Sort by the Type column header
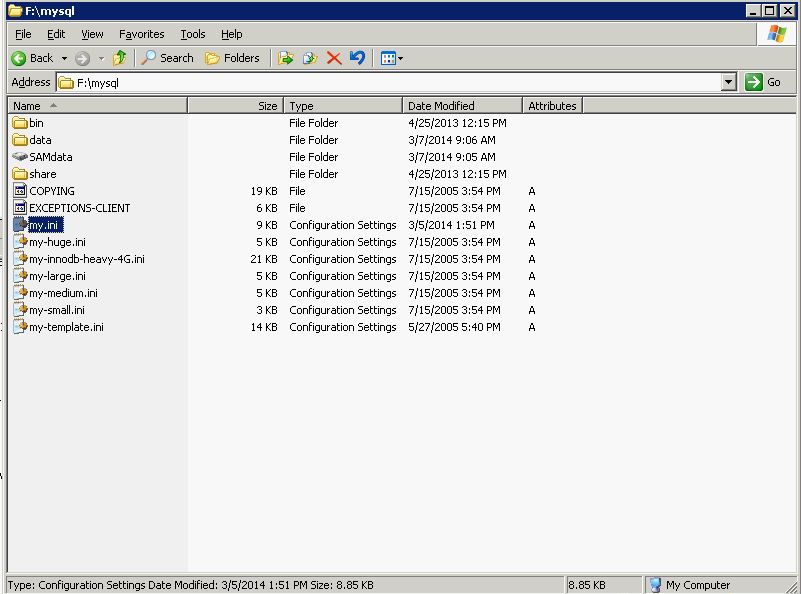The width and height of the screenshot is (801, 594). [x=343, y=106]
